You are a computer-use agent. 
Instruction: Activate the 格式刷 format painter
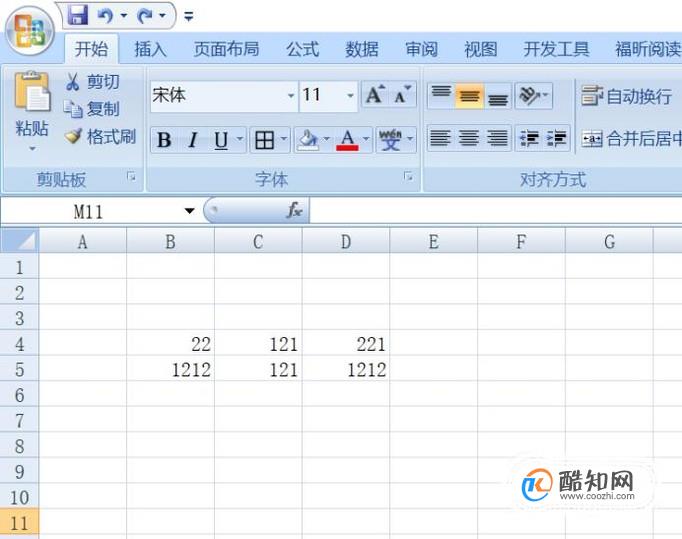(100, 137)
